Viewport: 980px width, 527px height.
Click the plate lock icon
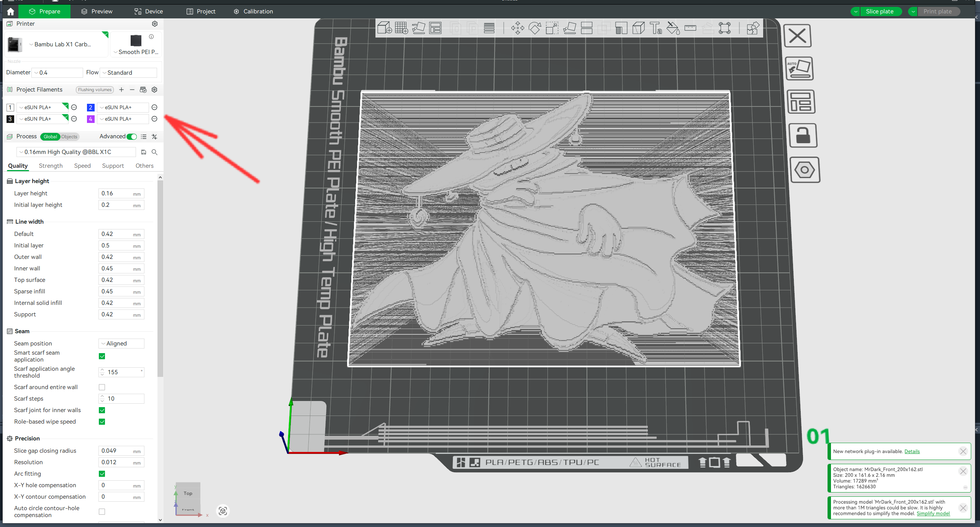pos(803,136)
